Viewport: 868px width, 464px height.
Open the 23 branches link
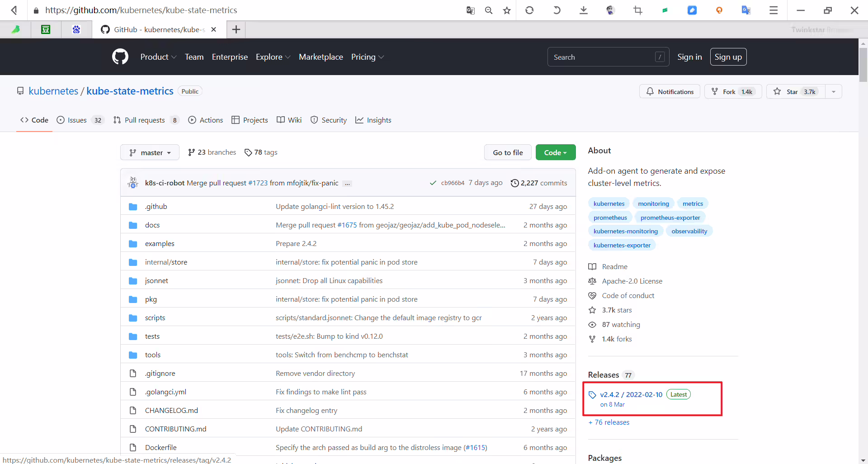(x=212, y=152)
